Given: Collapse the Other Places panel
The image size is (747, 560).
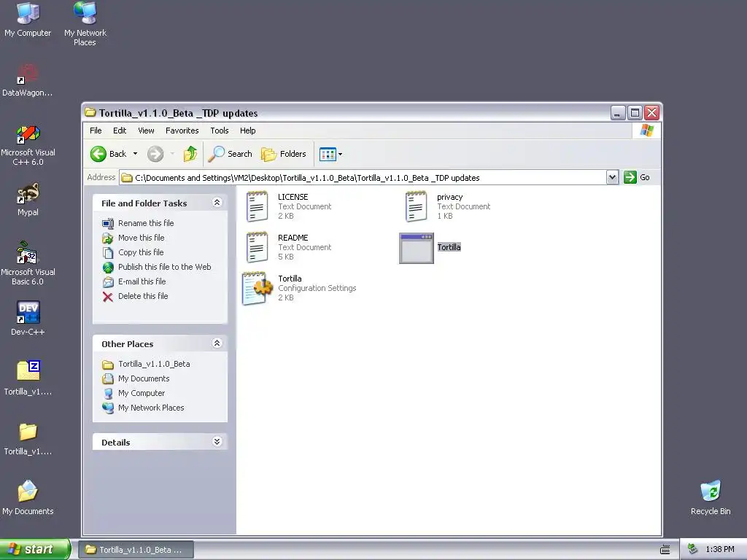Looking at the screenshot, I should [217, 343].
